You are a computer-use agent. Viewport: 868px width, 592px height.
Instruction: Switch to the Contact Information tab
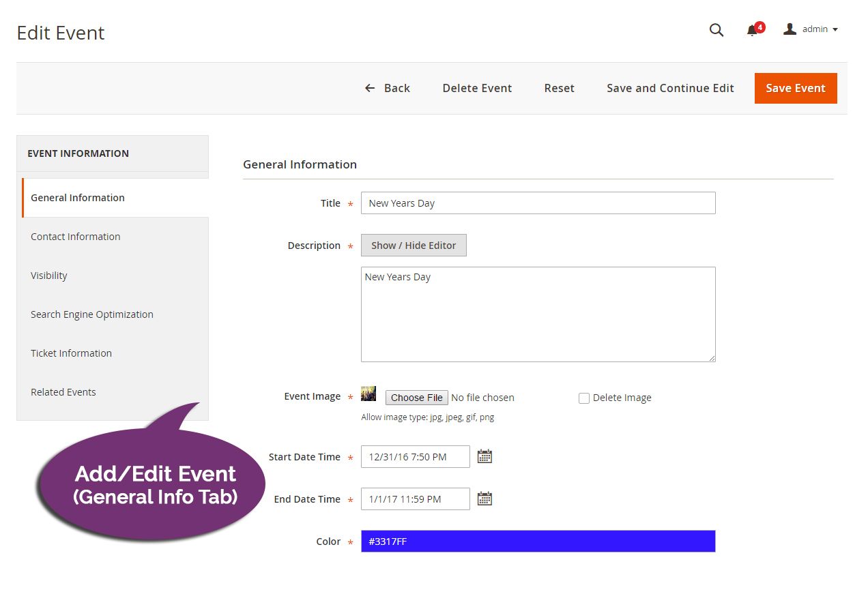75,237
